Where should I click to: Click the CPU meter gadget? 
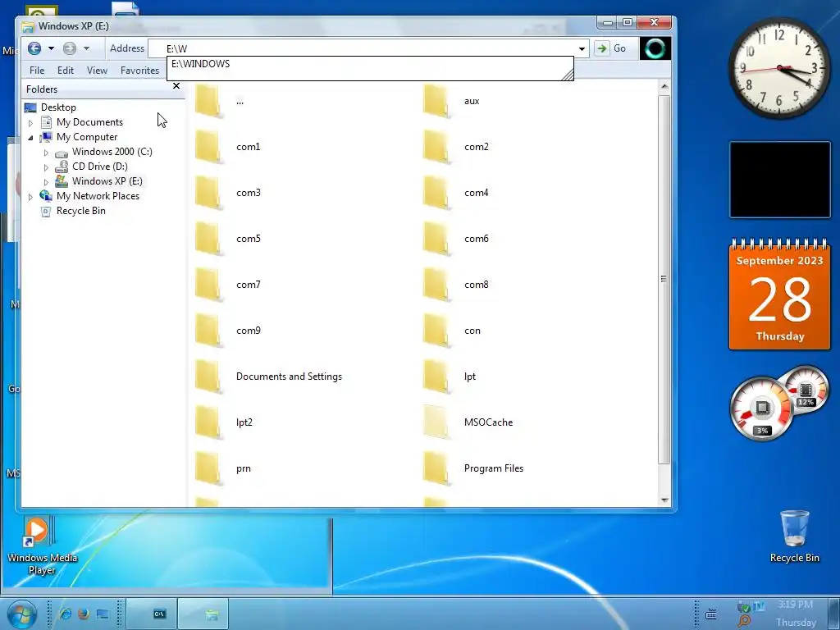pos(762,409)
